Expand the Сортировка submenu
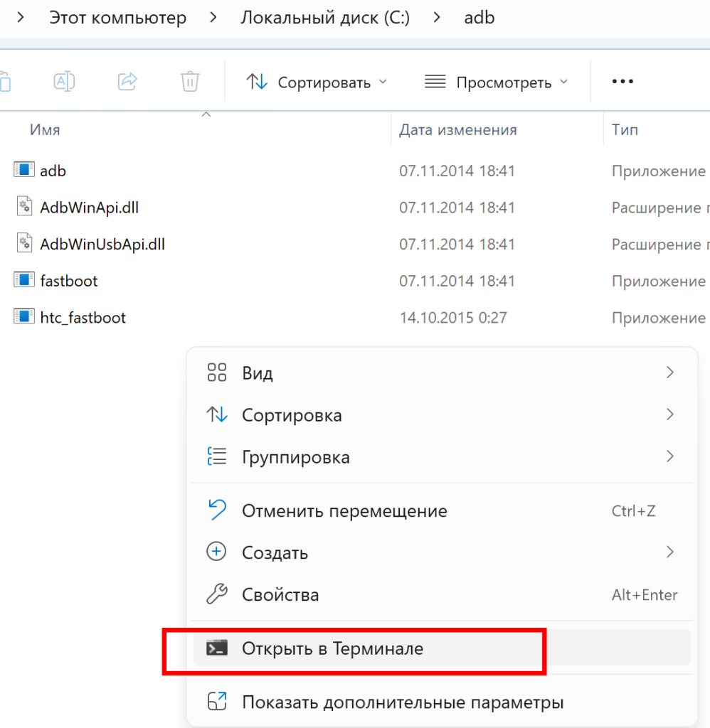Viewport: 710px width, 728px height. [x=442, y=414]
